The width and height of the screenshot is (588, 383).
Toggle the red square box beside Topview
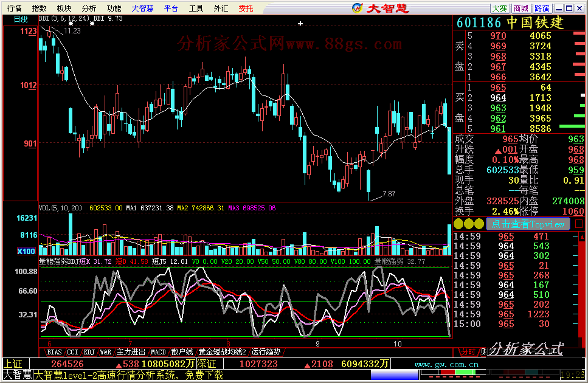[579, 224]
